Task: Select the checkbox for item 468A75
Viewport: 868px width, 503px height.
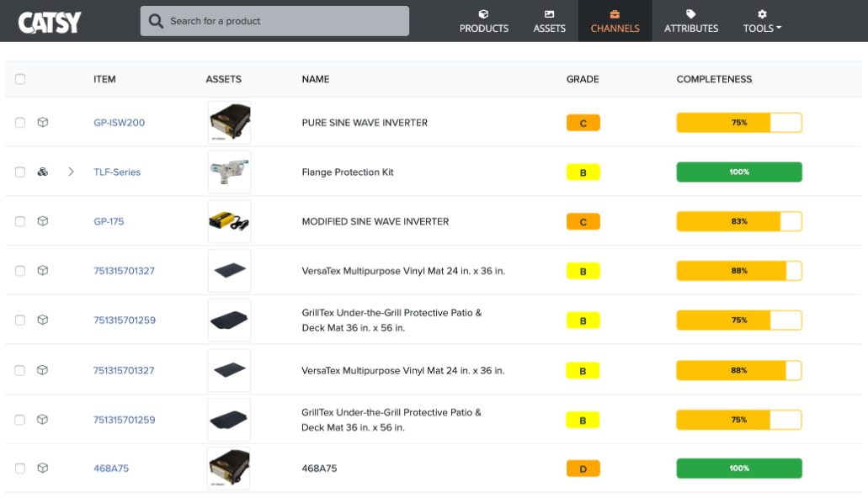Action: click(x=20, y=469)
